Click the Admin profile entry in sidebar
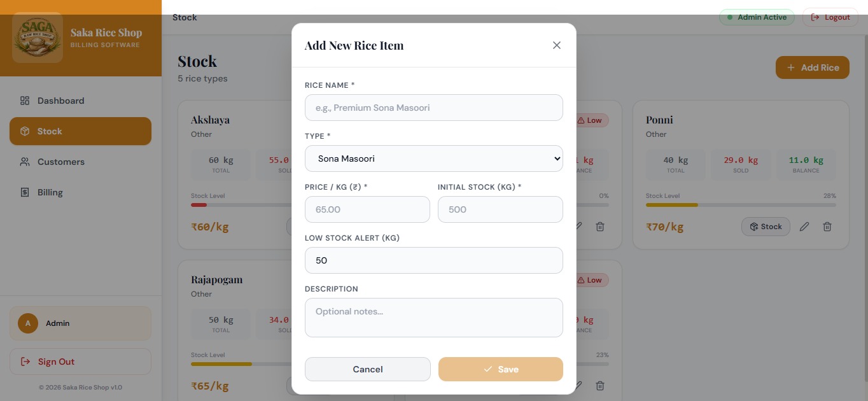The height and width of the screenshot is (401, 868). tap(80, 323)
